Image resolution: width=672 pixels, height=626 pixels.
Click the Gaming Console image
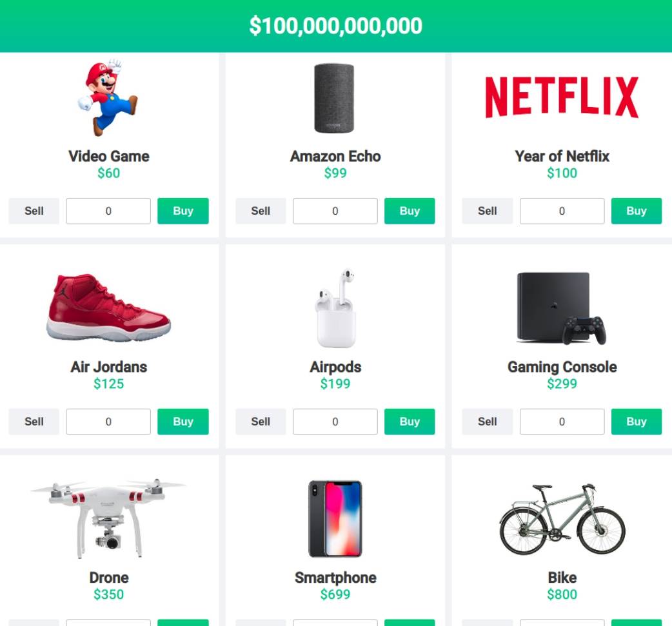562,308
